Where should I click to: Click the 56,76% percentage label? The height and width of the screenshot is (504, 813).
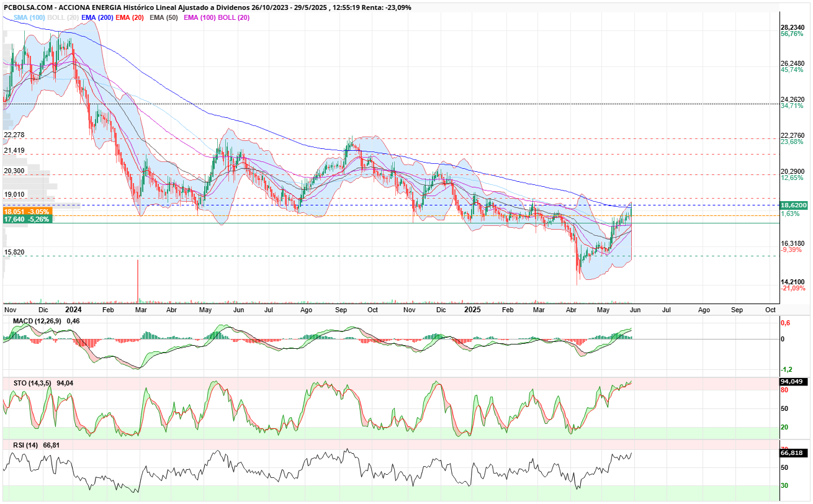pyautogui.click(x=791, y=34)
